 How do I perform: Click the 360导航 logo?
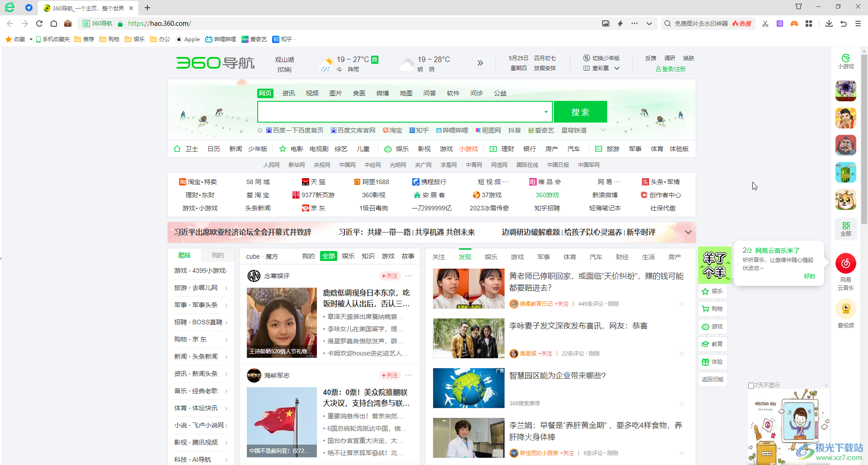tap(215, 63)
